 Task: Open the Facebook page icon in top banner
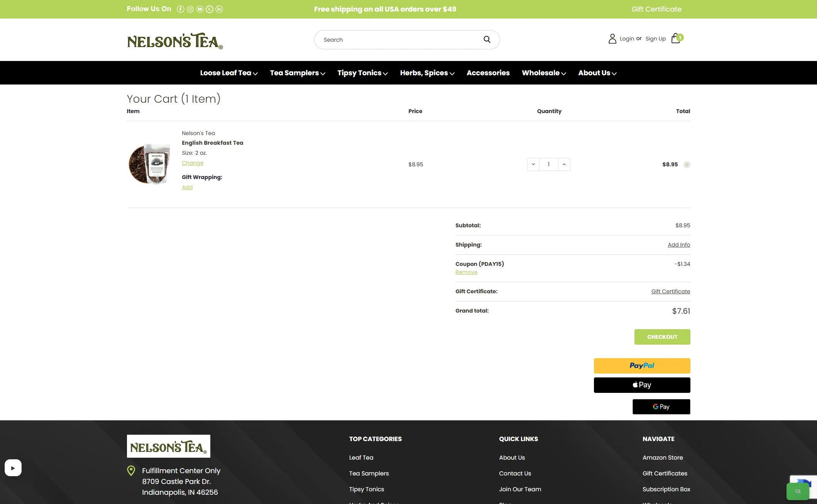tap(181, 9)
